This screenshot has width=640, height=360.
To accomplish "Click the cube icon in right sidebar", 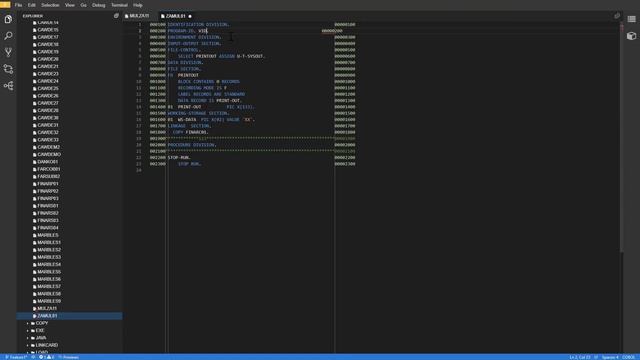I will pyautogui.click(x=631, y=36).
